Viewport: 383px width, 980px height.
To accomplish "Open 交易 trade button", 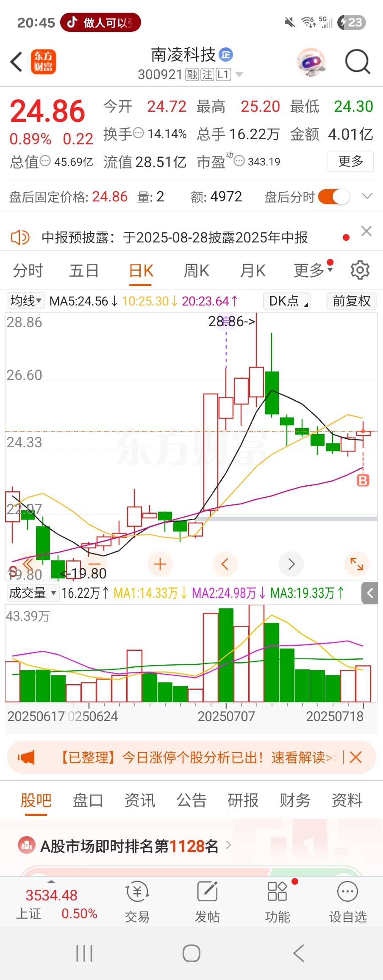I will [x=137, y=901].
